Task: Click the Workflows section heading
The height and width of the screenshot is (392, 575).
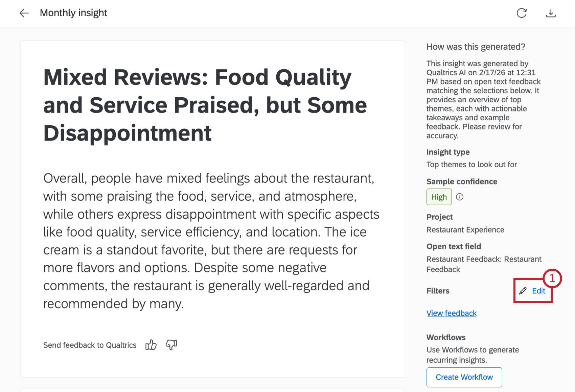Action: (446, 337)
